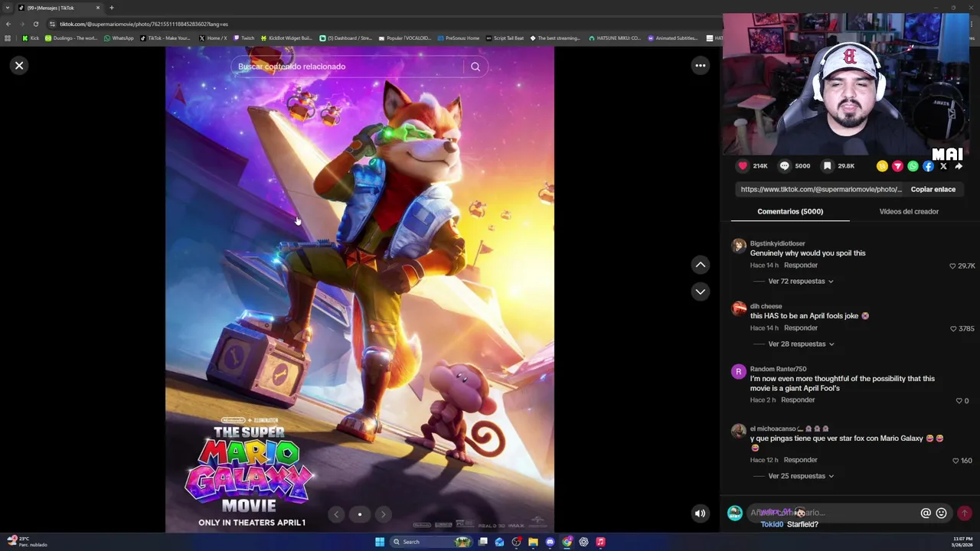
Task: Like el michoacanso's comment with 160 likes
Action: click(x=955, y=461)
